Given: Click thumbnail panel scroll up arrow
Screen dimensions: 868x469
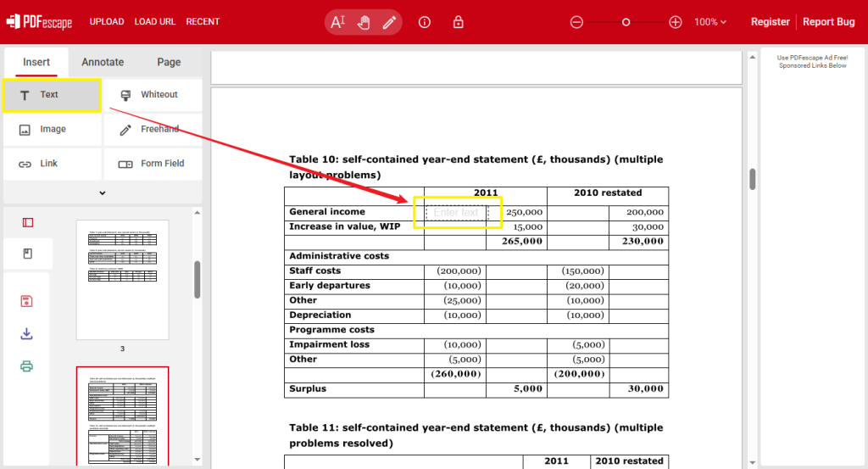Looking at the screenshot, I should [197, 213].
